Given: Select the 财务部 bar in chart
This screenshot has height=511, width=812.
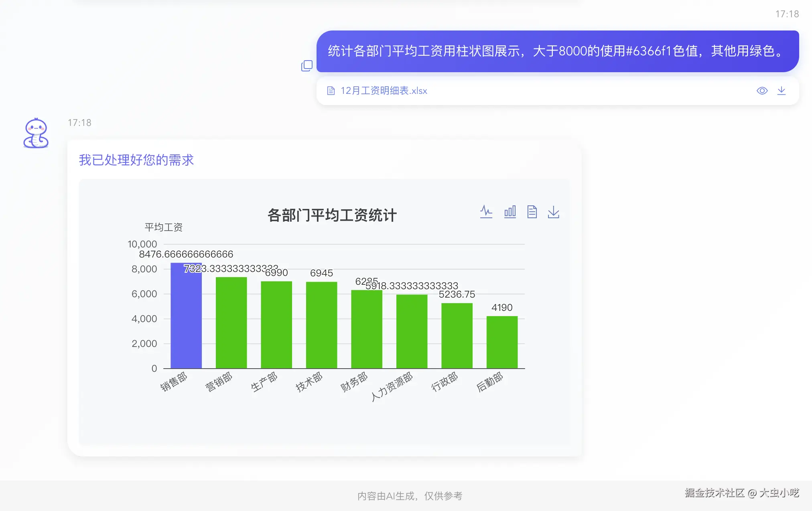Looking at the screenshot, I should click(x=367, y=329).
